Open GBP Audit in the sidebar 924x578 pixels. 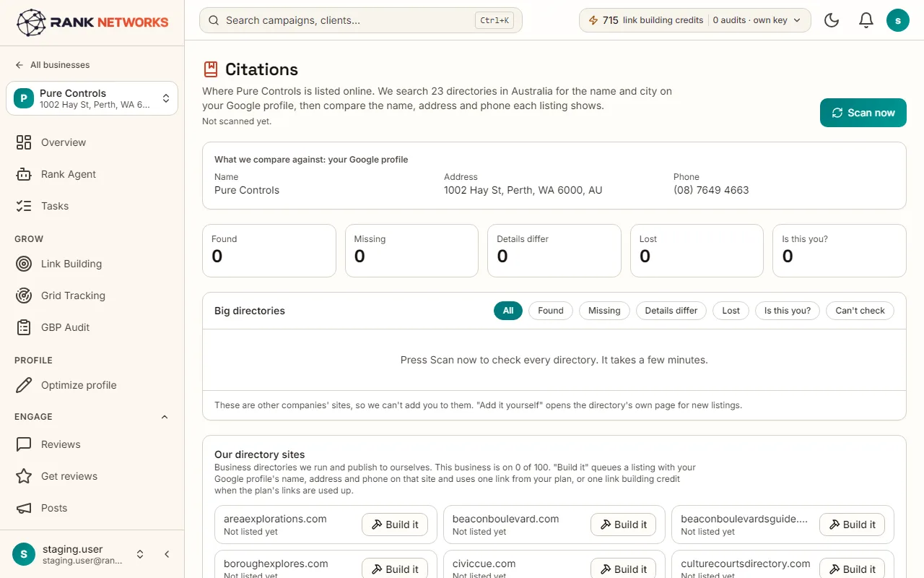(x=92, y=327)
